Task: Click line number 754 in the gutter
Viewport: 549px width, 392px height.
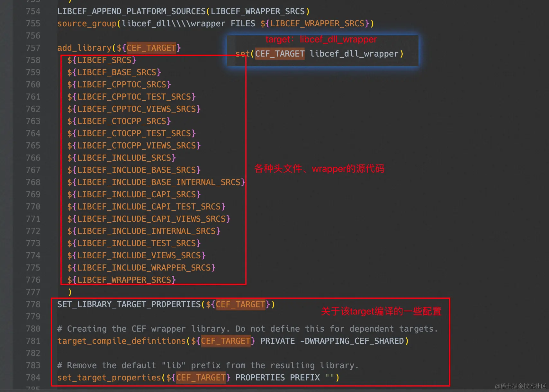Action: (33, 11)
